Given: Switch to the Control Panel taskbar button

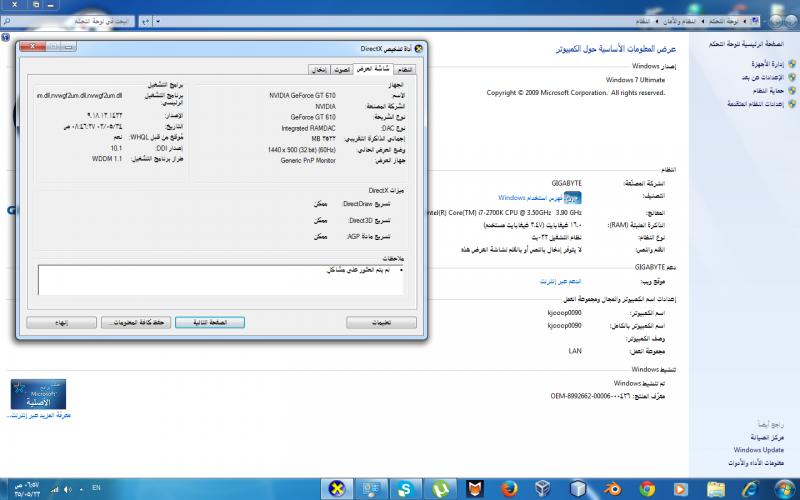Looking at the screenshot, I should pos(371,489).
